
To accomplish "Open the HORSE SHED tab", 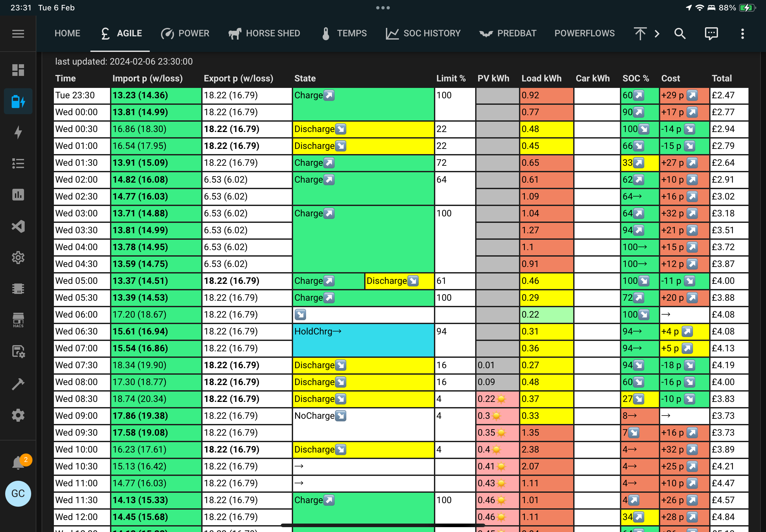I will 264,33.
